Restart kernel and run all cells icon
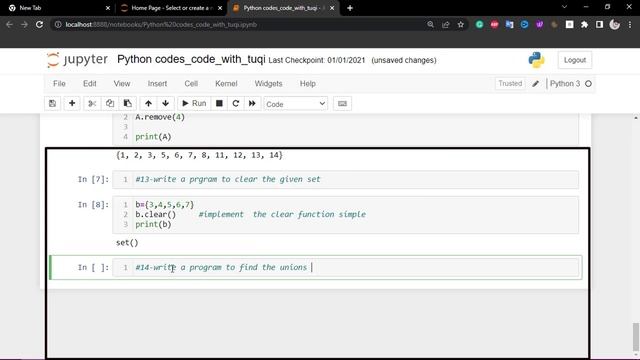 click(252, 104)
